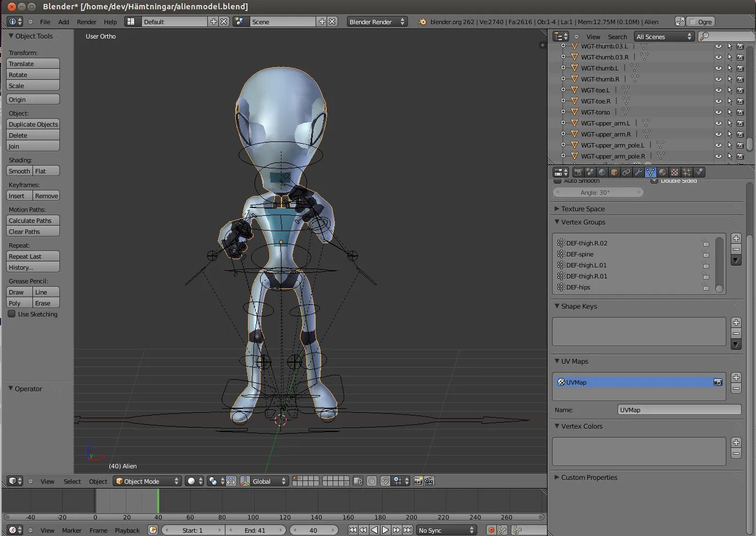Image resolution: width=756 pixels, height=536 pixels.
Task: Click the Calculate Paths button
Action: pos(33,221)
